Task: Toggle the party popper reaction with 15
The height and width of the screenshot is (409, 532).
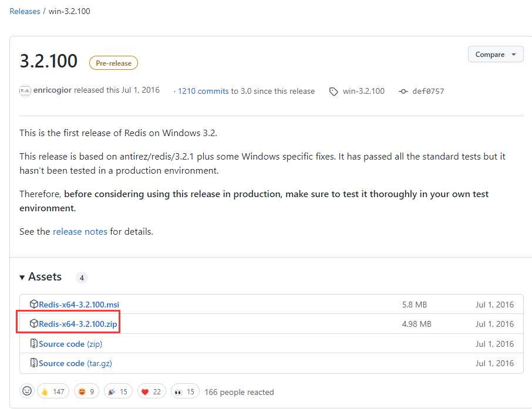Action: (118, 391)
